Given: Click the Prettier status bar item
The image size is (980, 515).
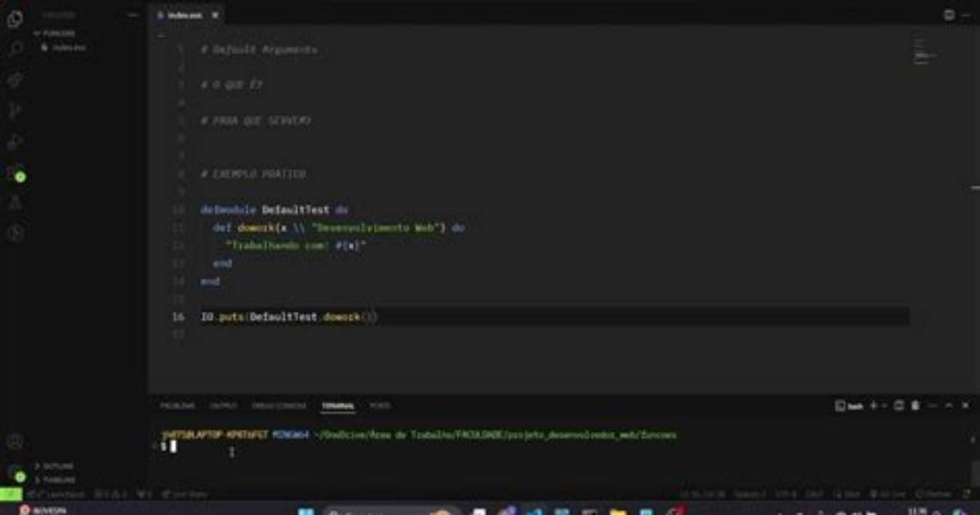Looking at the screenshot, I should (x=932, y=494).
